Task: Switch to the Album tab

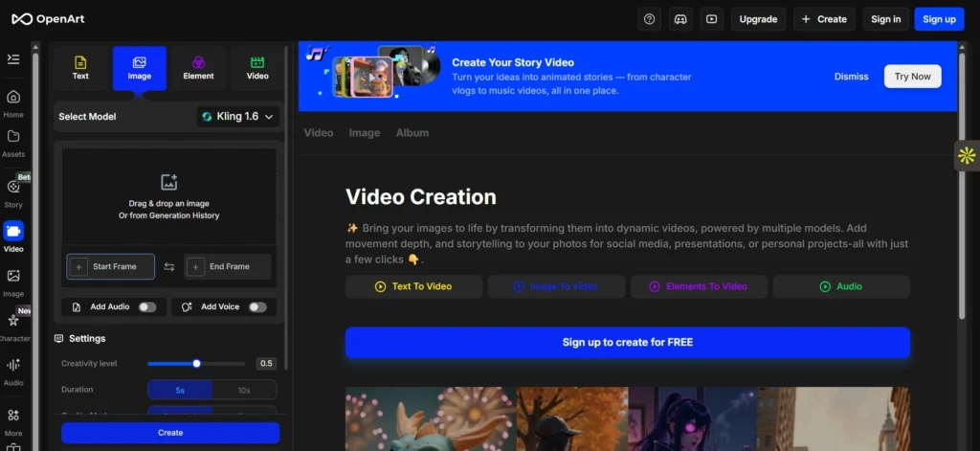Action: [x=412, y=133]
